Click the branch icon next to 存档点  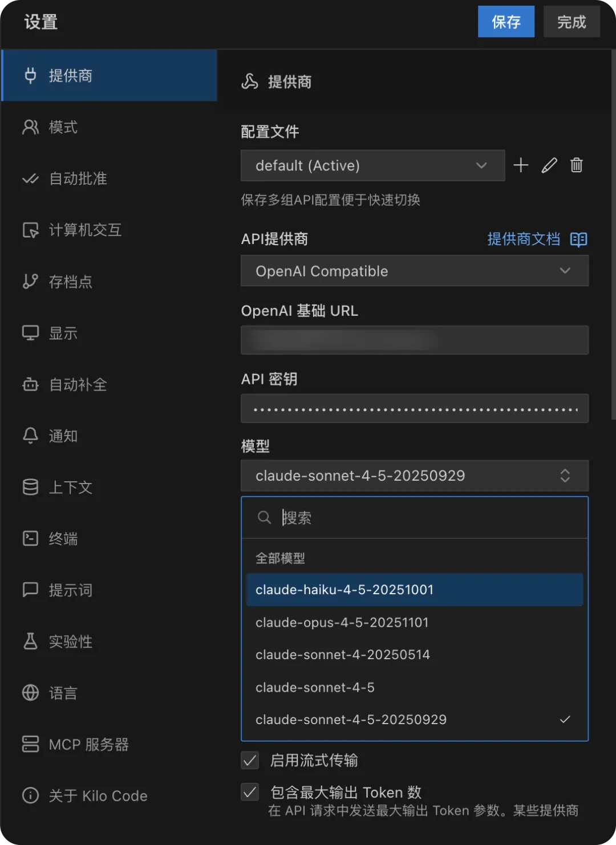point(30,281)
